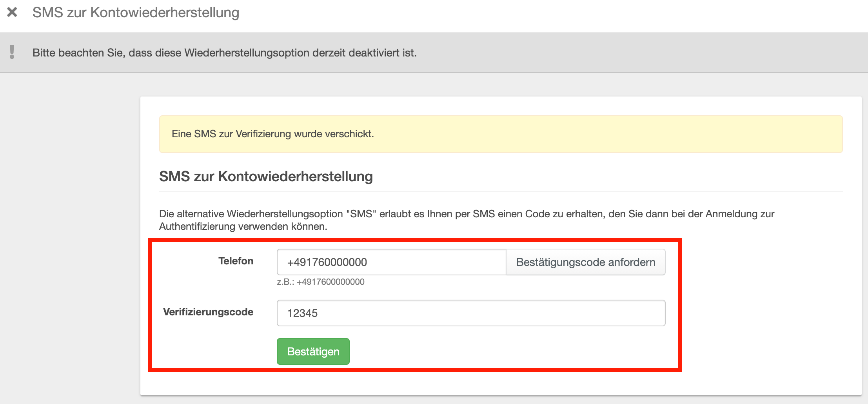Viewport: 868px width, 404px height.
Task: Click the yellow SMS verschickt notification
Action: point(273,134)
